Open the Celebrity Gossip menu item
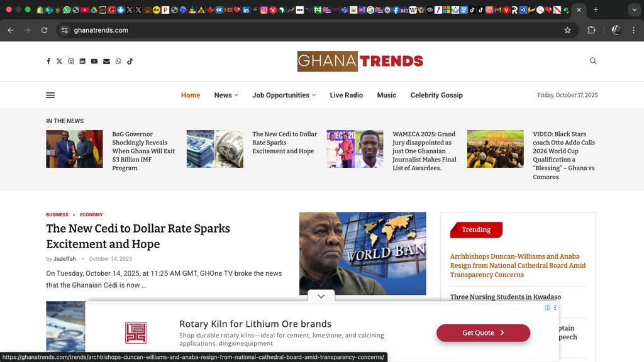This screenshot has height=362, width=644. 436,96
